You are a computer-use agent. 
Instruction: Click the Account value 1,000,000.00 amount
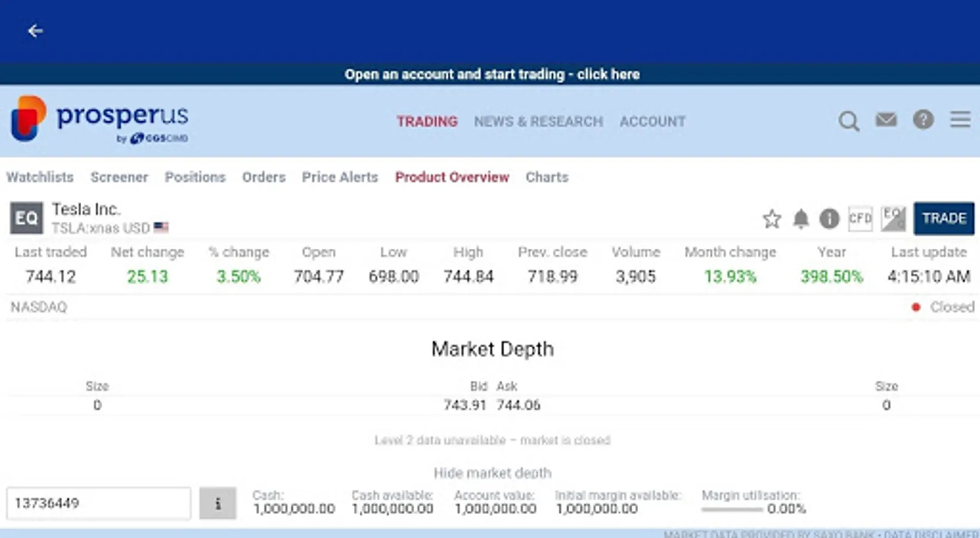[x=495, y=509]
